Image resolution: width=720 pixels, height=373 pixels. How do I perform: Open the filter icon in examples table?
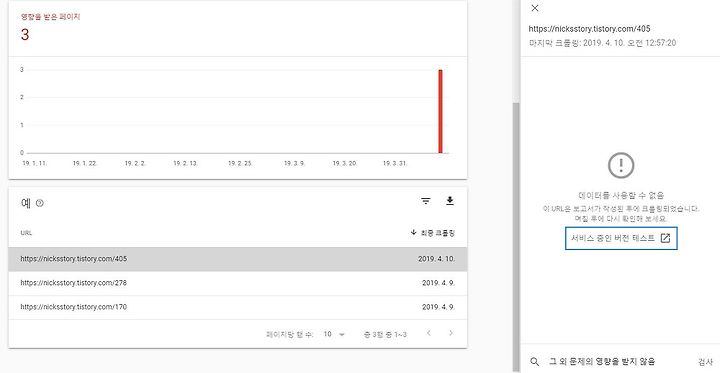(426, 201)
